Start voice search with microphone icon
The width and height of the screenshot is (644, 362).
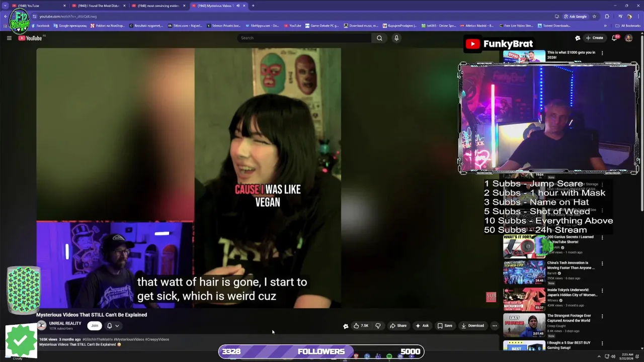(396, 38)
